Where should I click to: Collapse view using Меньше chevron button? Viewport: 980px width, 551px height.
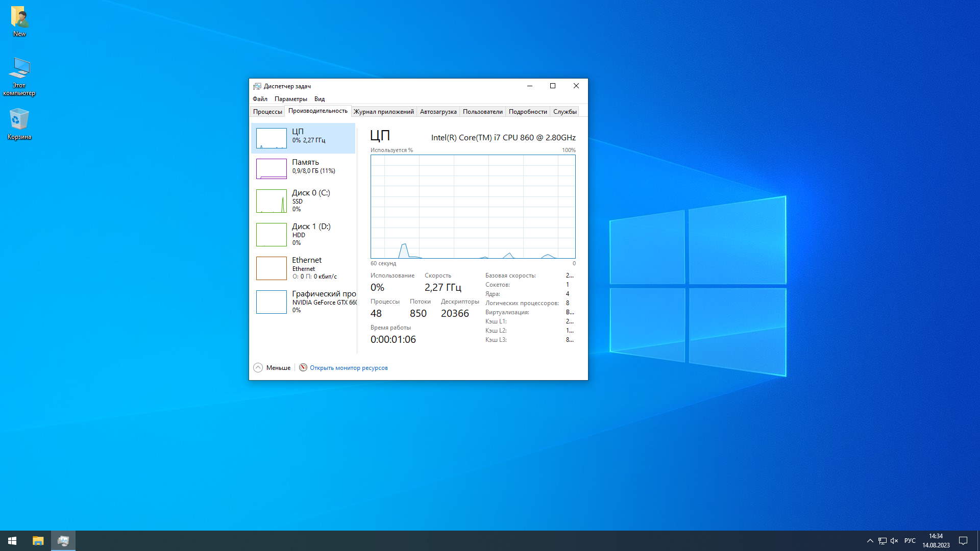(x=258, y=368)
